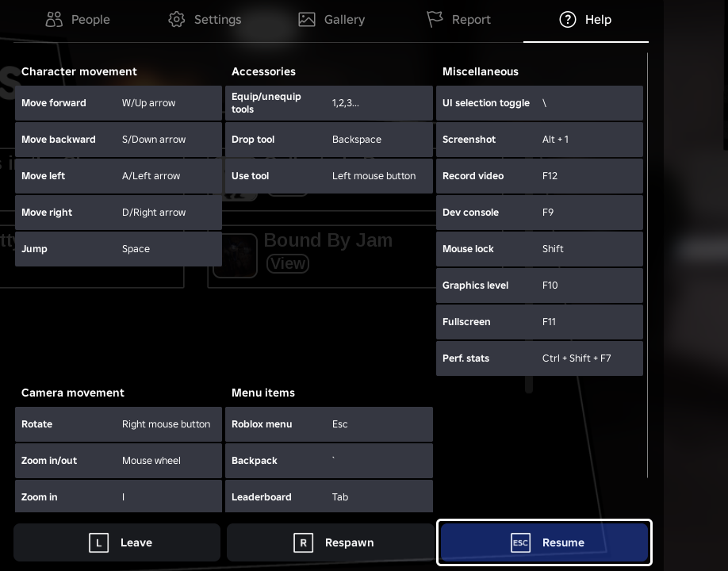Resume the game with the Resume button

[x=544, y=542]
